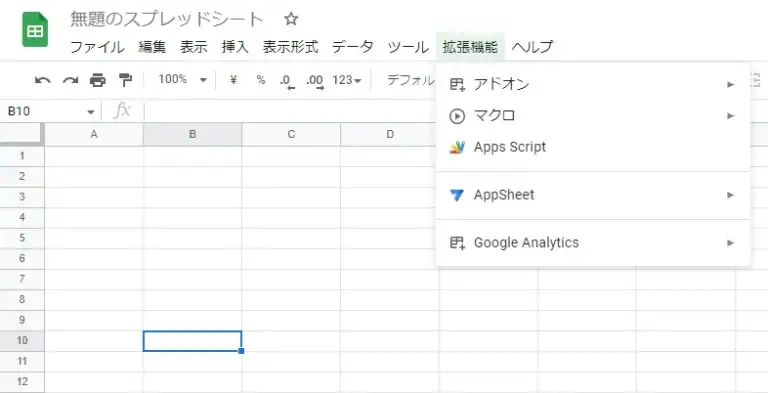Open the ツール menu
This screenshot has width=768, height=393.
408,47
